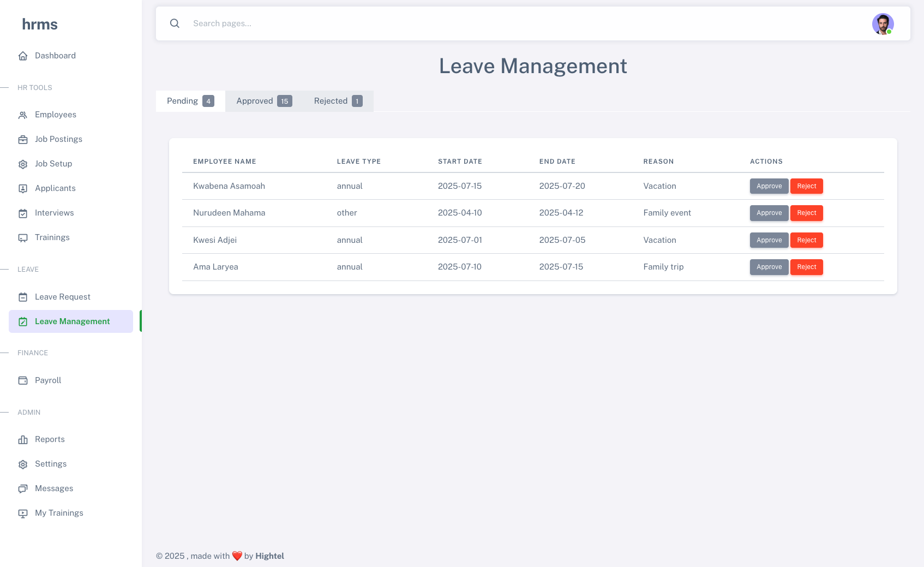This screenshot has height=567, width=924.
Task: Open Interviews via its calendar icon
Action: (x=23, y=213)
